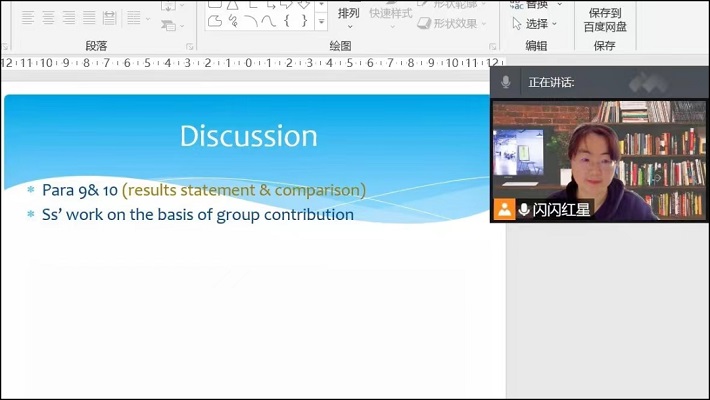Pick the left brace shape
This screenshot has height=400, width=710.
(286, 20)
